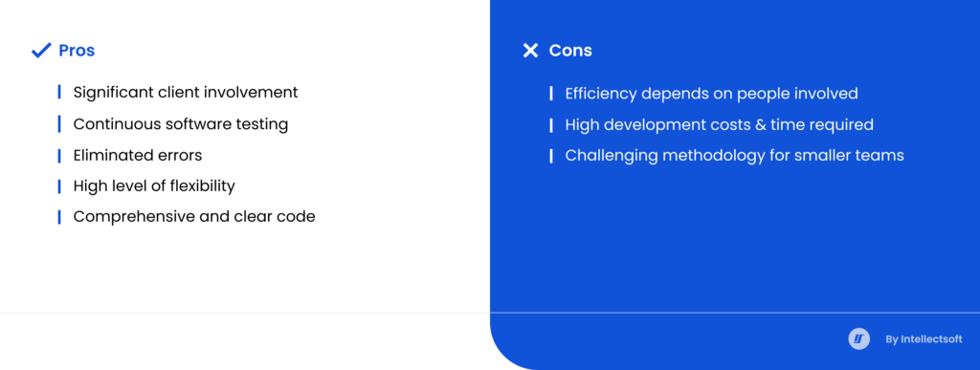Click 'High level of flexibility' item
Viewport: 980px width, 370px height.
154,185
